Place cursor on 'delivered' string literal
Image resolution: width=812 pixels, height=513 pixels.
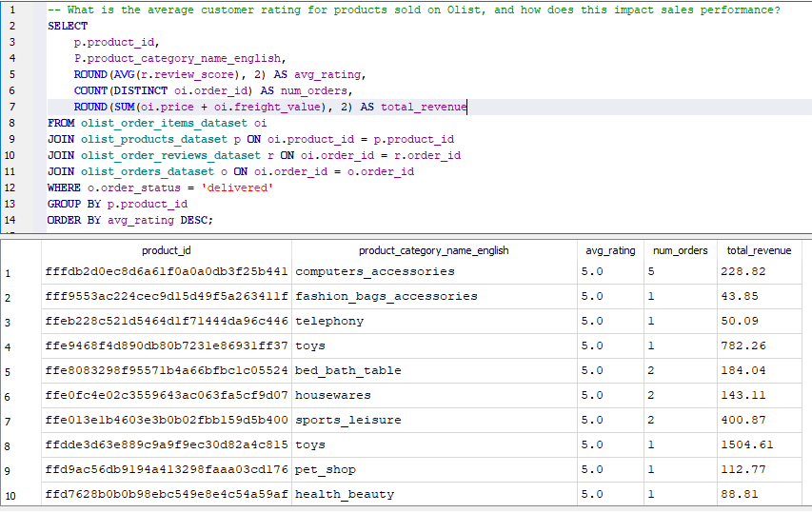pyautogui.click(x=237, y=187)
